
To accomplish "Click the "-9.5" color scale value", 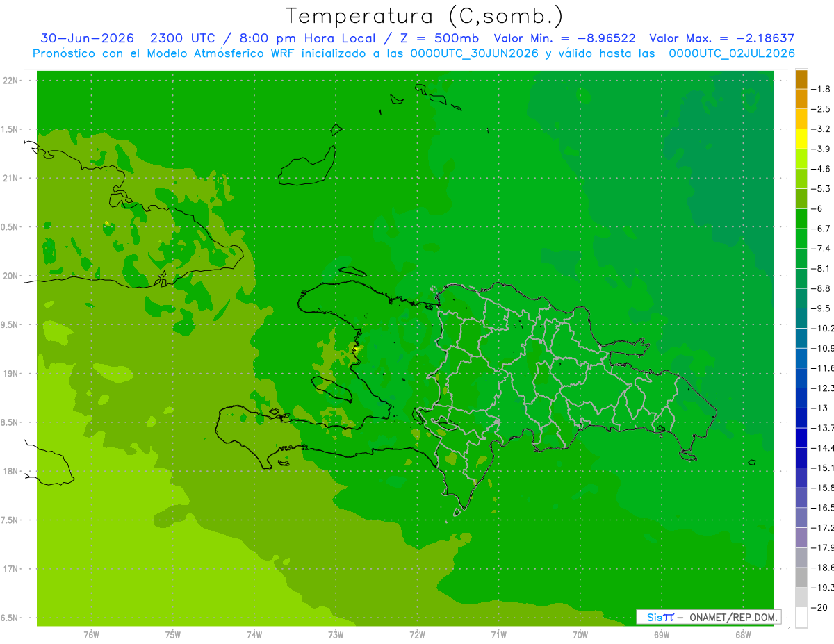I will pos(822,308).
